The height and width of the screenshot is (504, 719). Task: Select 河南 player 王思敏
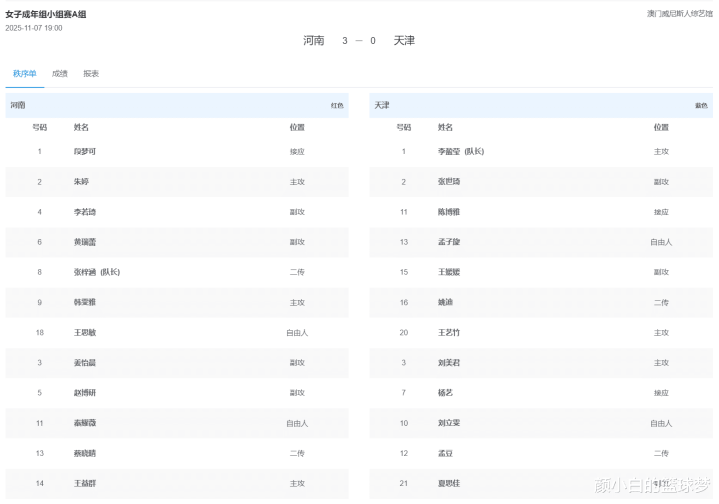click(85, 332)
